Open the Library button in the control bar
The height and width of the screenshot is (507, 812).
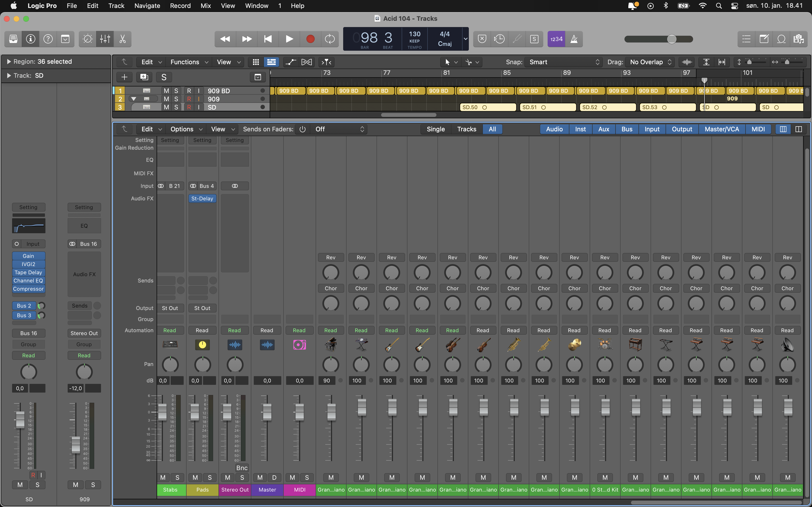coord(13,39)
